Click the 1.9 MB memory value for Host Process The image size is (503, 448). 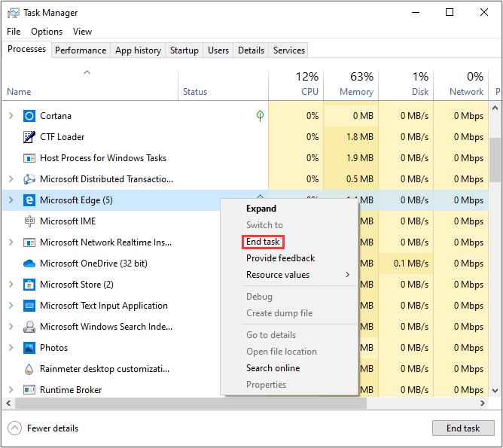click(360, 158)
